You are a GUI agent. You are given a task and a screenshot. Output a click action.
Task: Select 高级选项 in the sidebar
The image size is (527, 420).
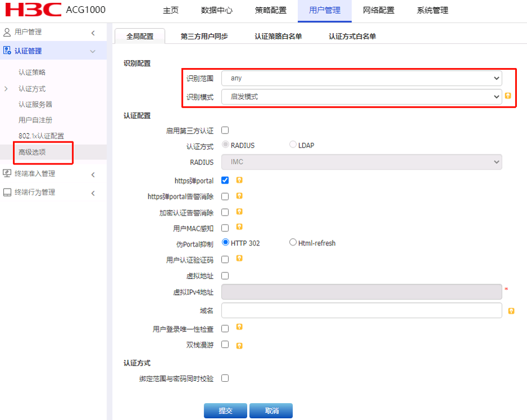coord(32,152)
